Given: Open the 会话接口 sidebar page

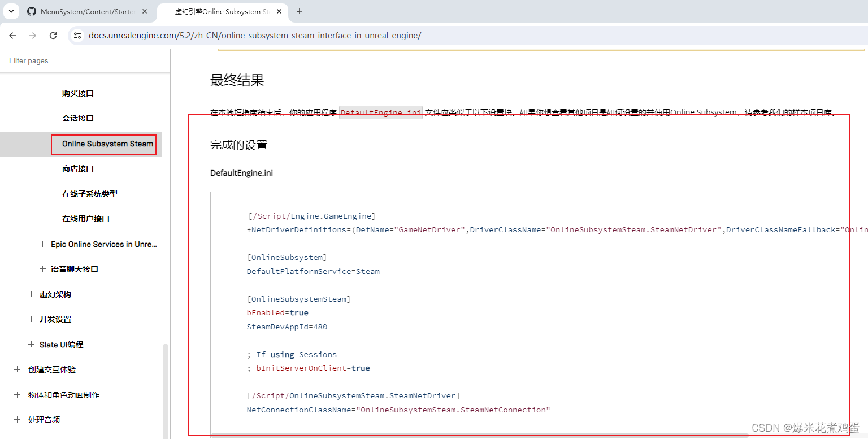Looking at the screenshot, I should pos(78,118).
